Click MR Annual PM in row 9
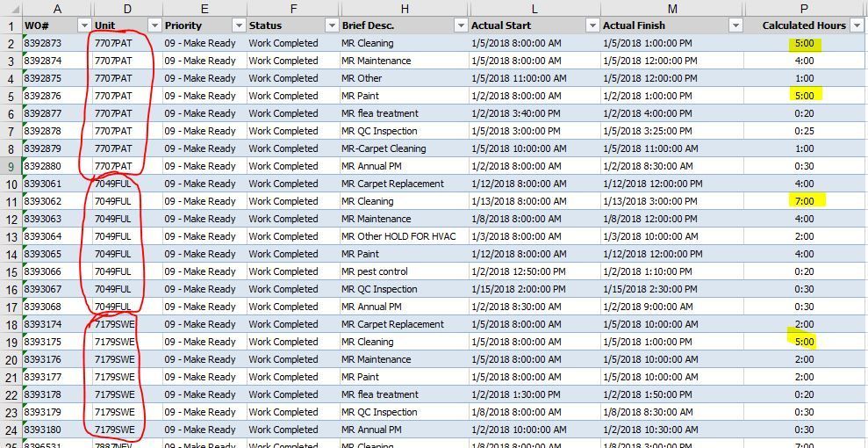Image resolution: width=868 pixels, height=448 pixels. pos(405,166)
